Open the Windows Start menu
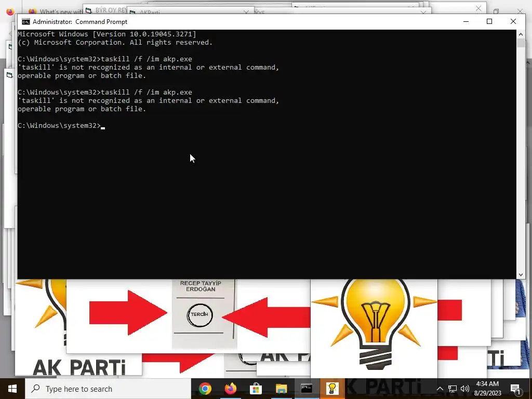Viewport: 532px width, 399px height. click(x=12, y=389)
